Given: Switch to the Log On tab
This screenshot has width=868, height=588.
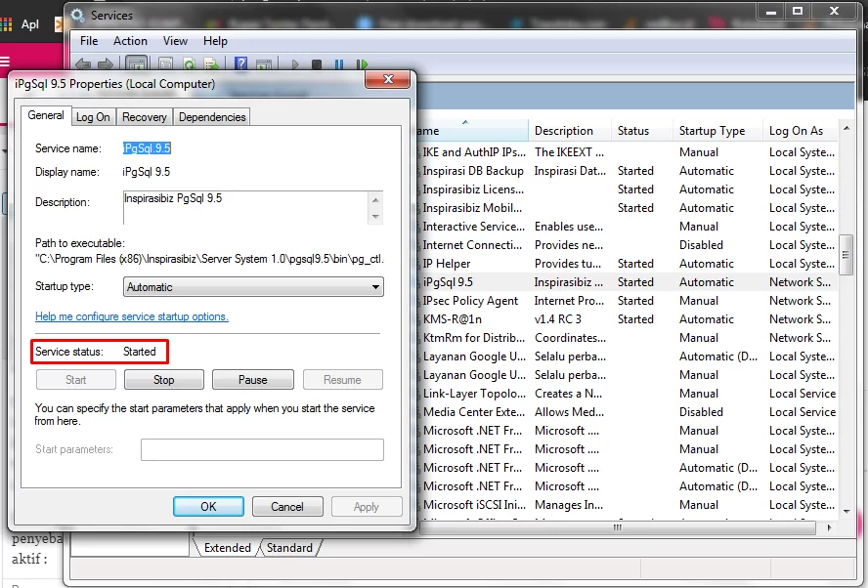Looking at the screenshot, I should point(93,116).
